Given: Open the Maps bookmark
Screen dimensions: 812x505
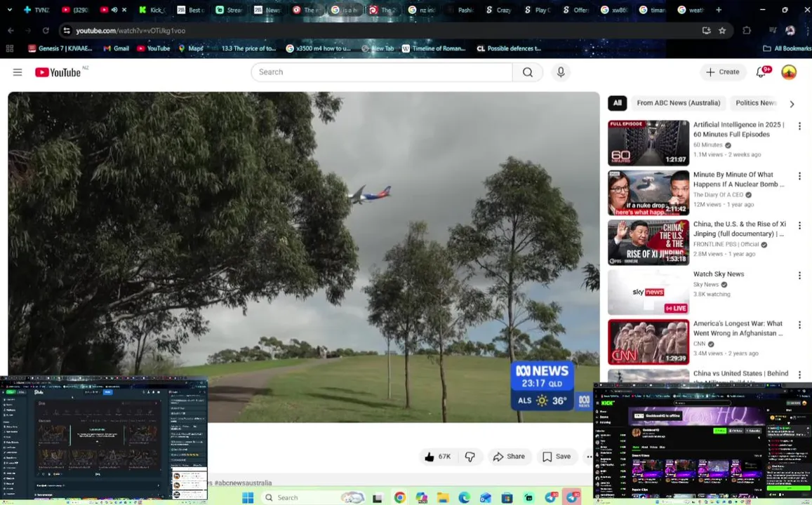Looking at the screenshot, I should pyautogui.click(x=190, y=48).
